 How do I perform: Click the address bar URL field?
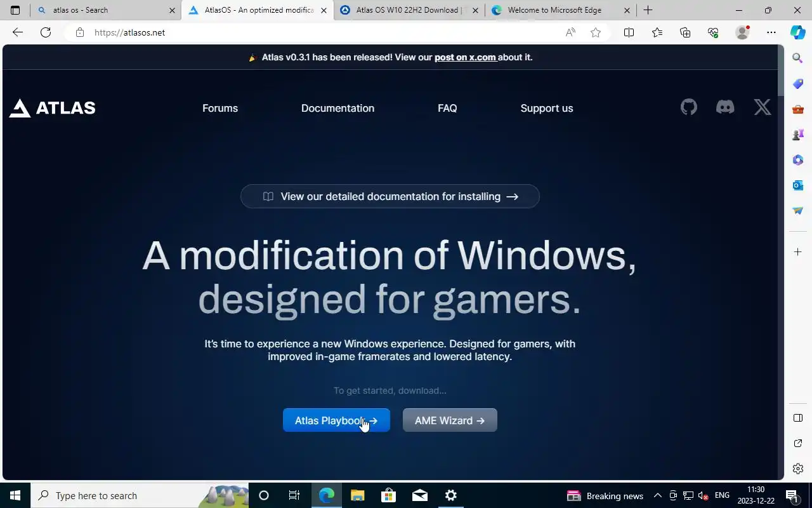coord(317,32)
